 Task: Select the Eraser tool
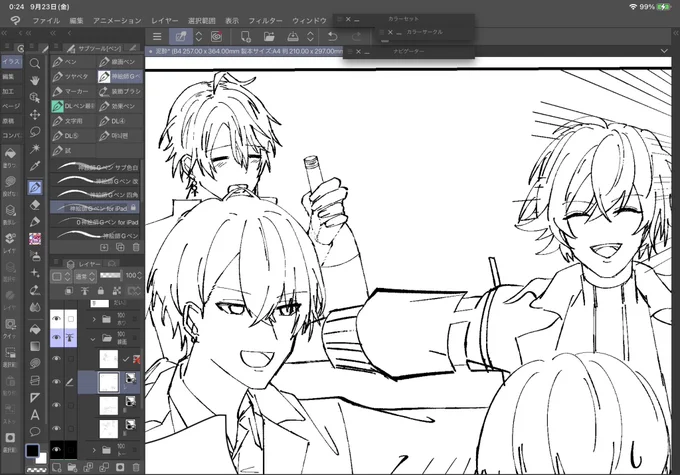coord(35,205)
